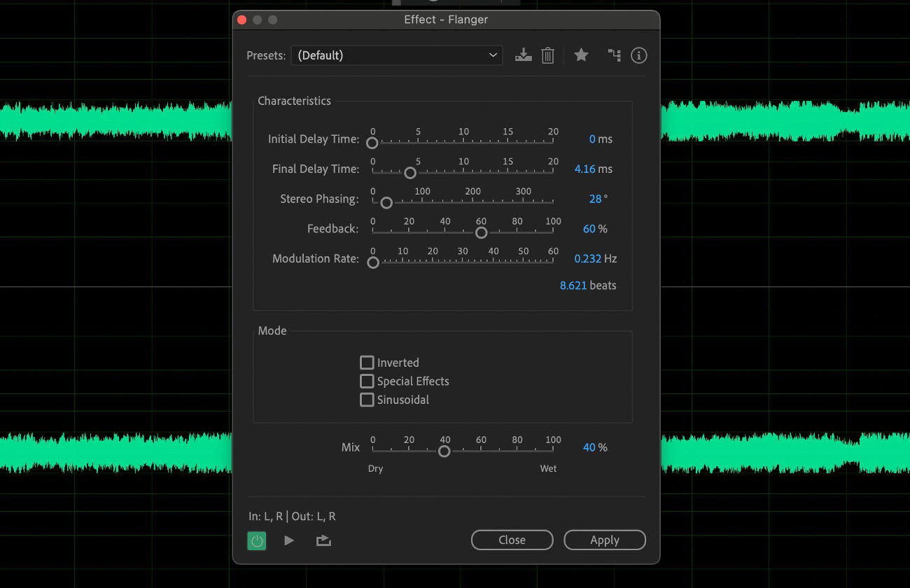Apply the Flanger effect
Image resolution: width=910 pixels, height=588 pixels.
[x=604, y=540]
